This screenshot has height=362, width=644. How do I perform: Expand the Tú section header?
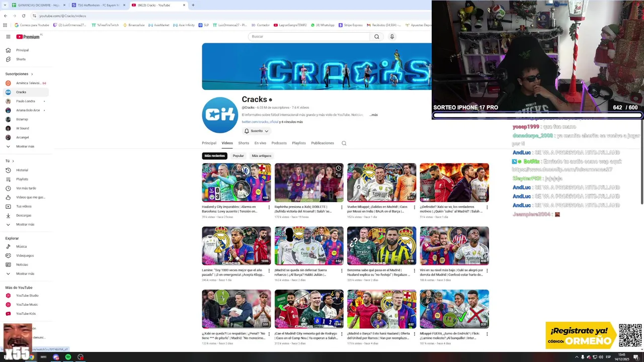coord(10,161)
